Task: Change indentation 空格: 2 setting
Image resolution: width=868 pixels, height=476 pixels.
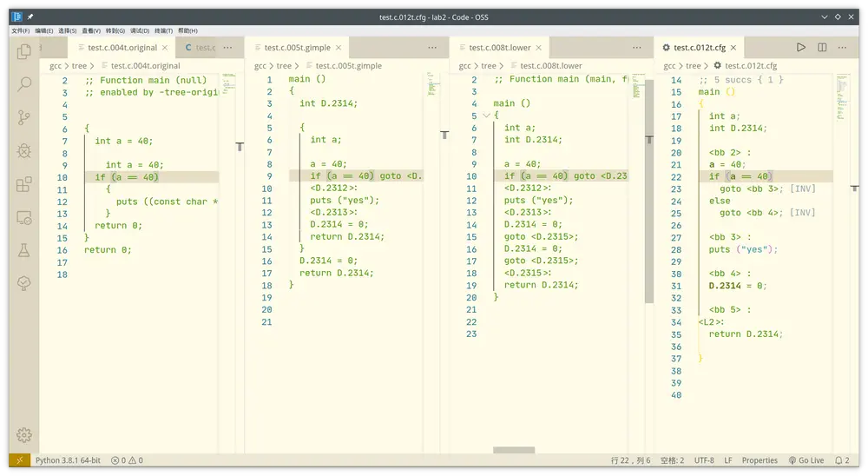Action: [672, 459]
